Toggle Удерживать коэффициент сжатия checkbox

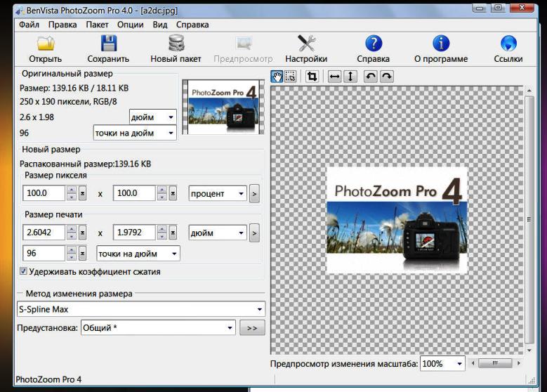tap(24, 271)
